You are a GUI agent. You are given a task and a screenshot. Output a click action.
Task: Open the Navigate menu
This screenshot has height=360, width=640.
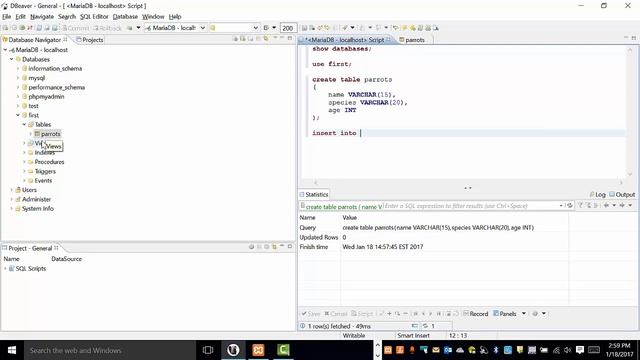pos(42,17)
